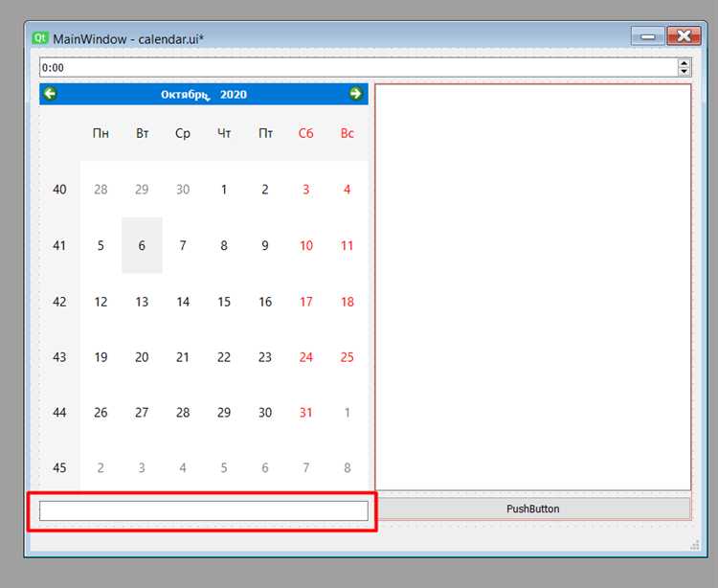Viewport: 718px width, 588px height.
Task: Select date 9 in the calendar
Action: pos(265,245)
